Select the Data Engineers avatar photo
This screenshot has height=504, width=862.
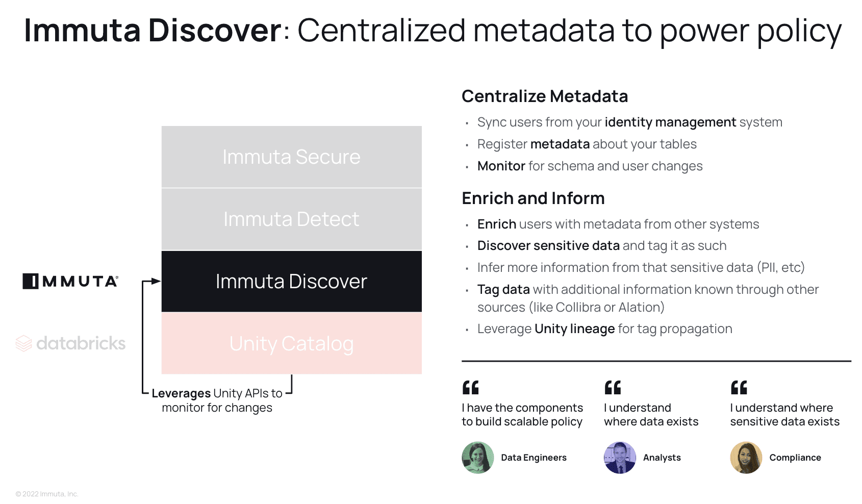coord(478,458)
